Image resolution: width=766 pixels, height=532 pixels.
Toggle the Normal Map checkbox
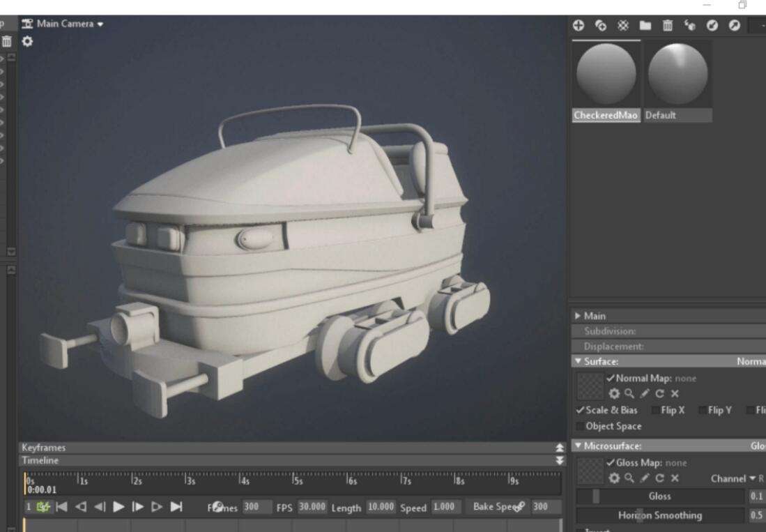[x=610, y=378]
